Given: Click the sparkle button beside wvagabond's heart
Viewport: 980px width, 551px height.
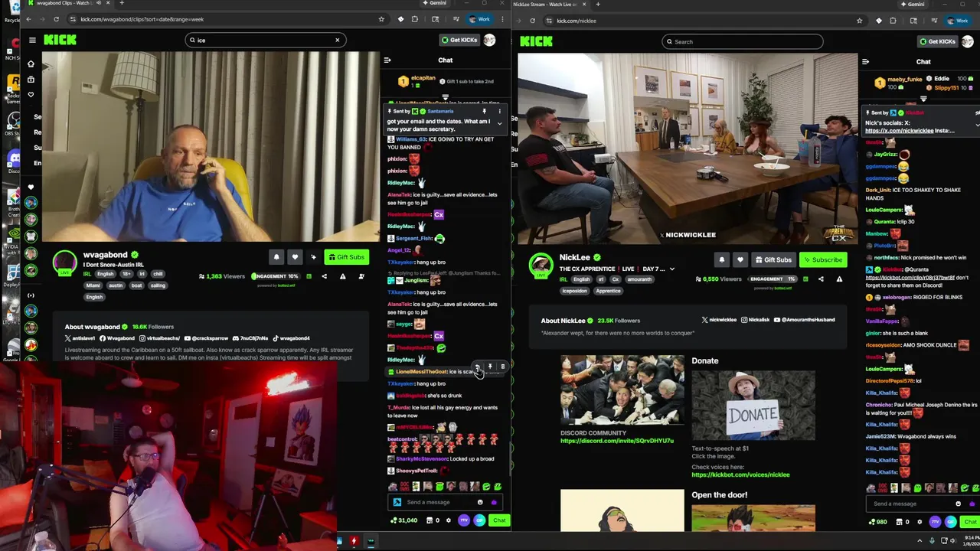Looking at the screenshot, I should click(x=313, y=257).
